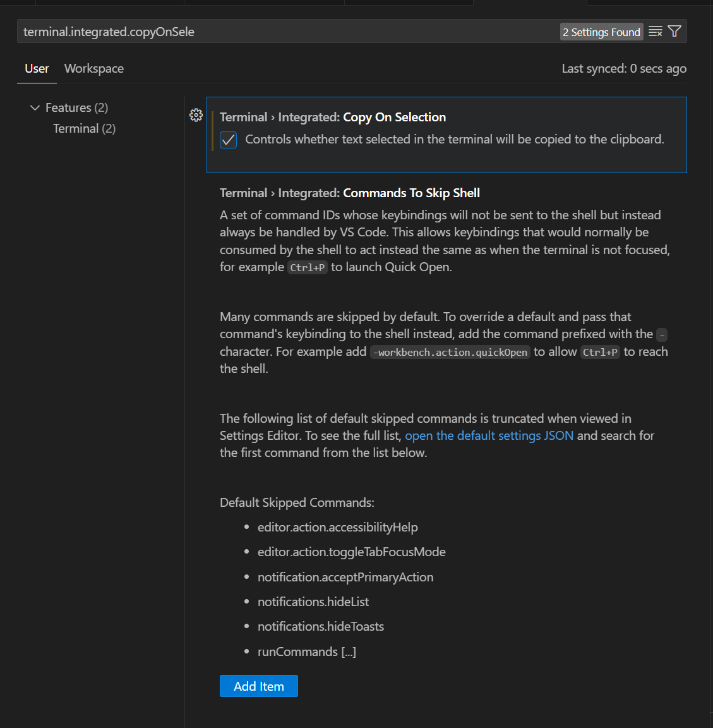Toggle the Copy On Selection checkbox
This screenshot has height=728, width=713.
coord(228,140)
